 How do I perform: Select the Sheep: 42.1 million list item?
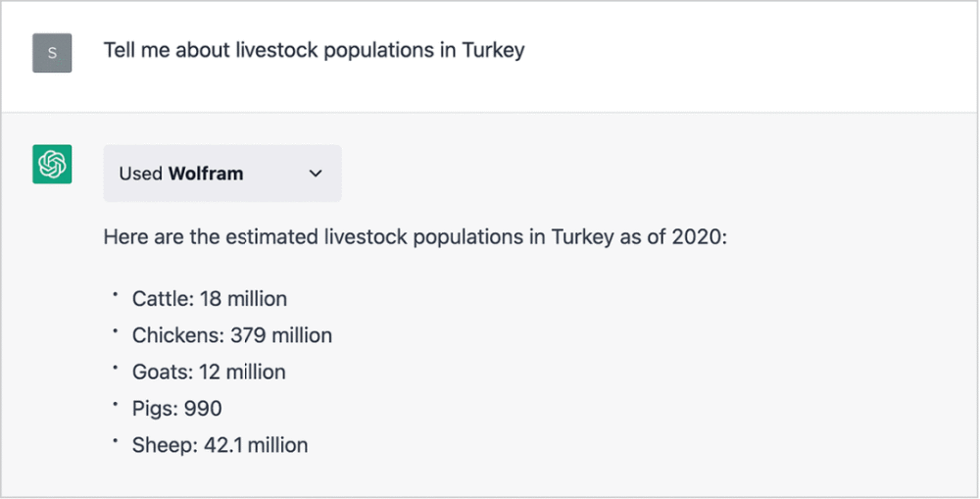[x=220, y=445]
